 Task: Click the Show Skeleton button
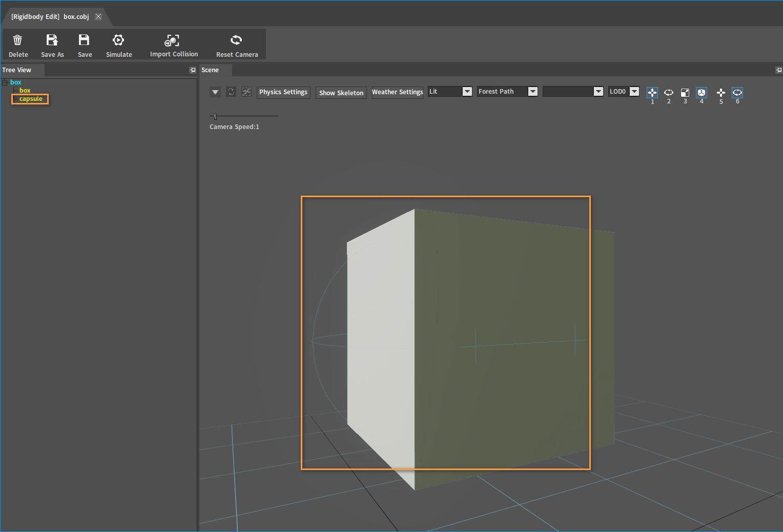341,93
